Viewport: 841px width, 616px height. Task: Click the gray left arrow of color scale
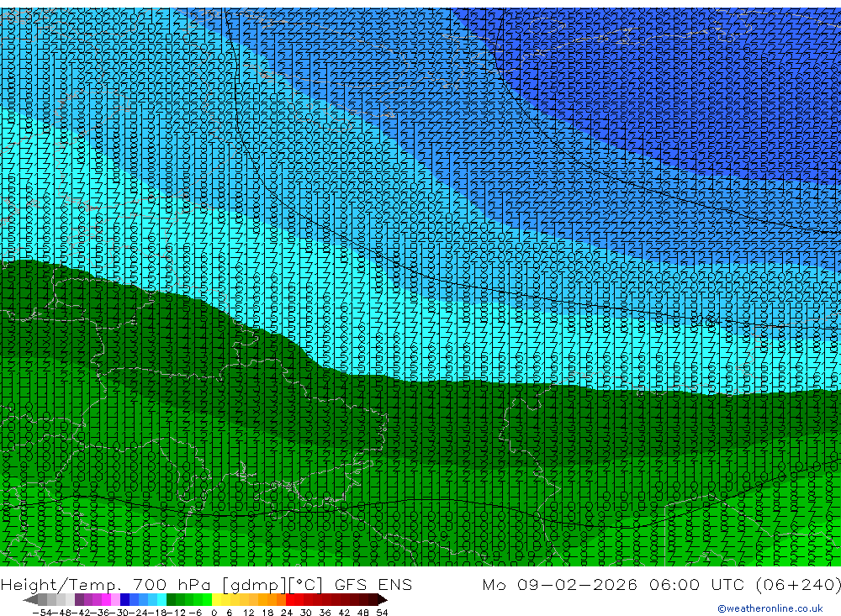pos(30,600)
